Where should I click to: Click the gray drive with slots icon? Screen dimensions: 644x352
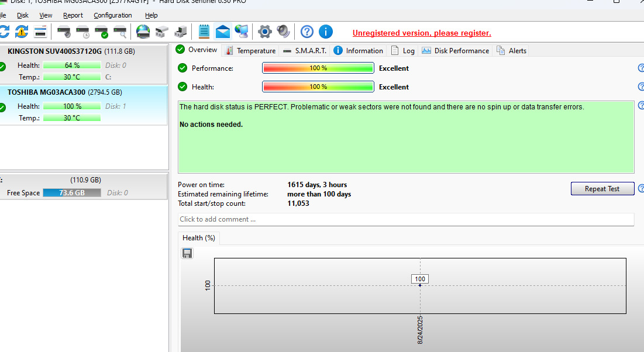(162, 32)
